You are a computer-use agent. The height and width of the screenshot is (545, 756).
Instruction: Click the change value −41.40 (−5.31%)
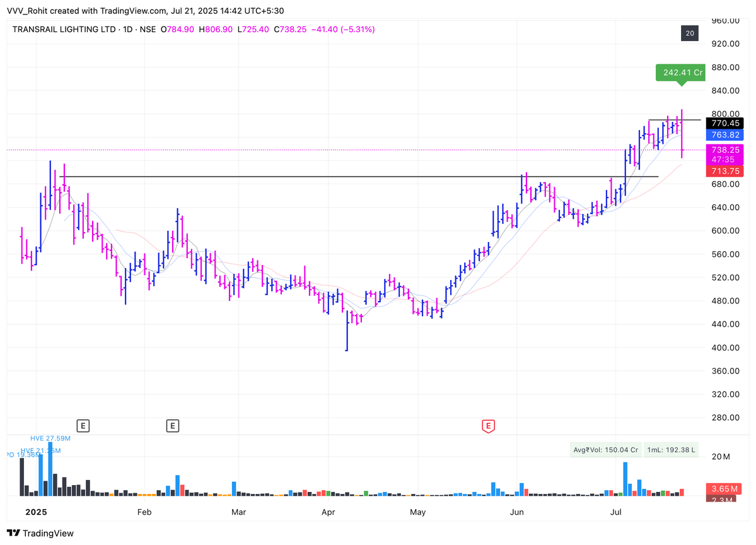[x=343, y=30]
